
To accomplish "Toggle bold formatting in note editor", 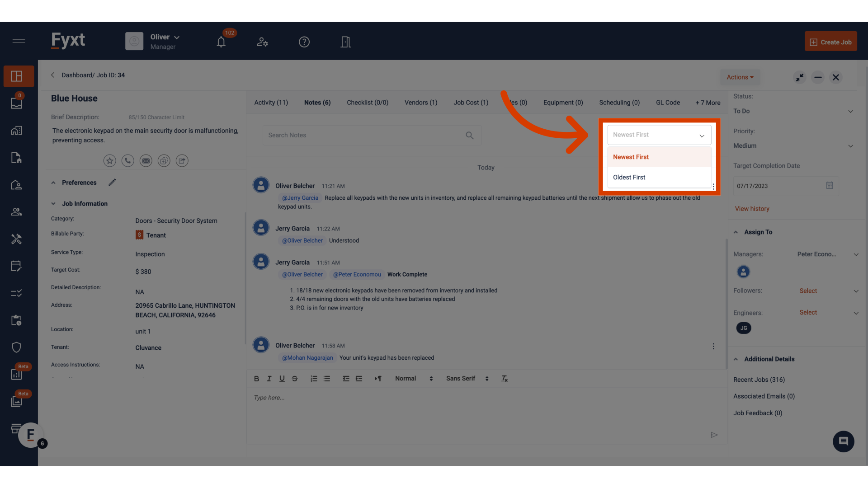I will [256, 379].
